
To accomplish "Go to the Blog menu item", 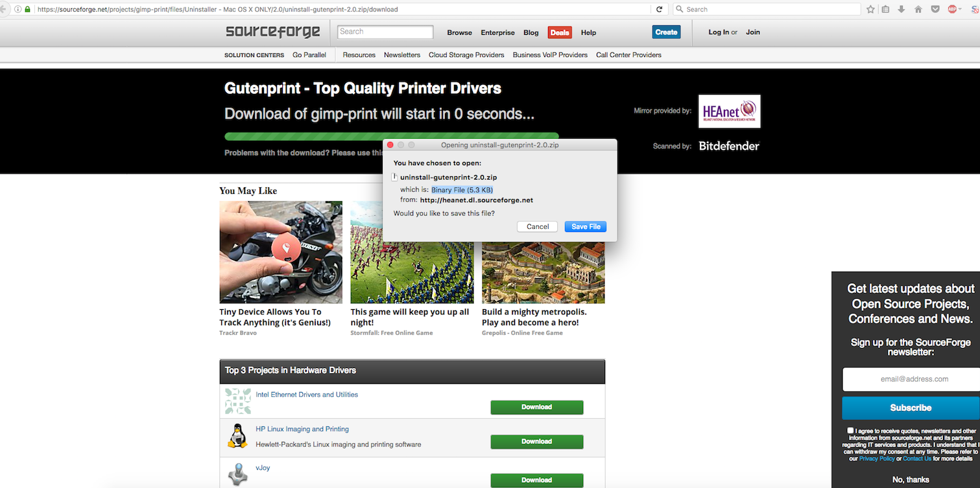I will tap(531, 32).
